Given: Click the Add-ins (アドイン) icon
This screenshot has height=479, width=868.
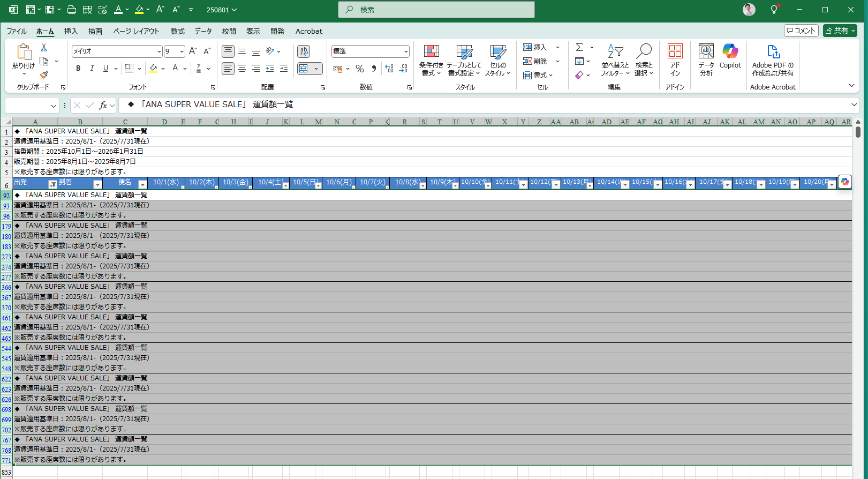Looking at the screenshot, I should click(x=675, y=60).
